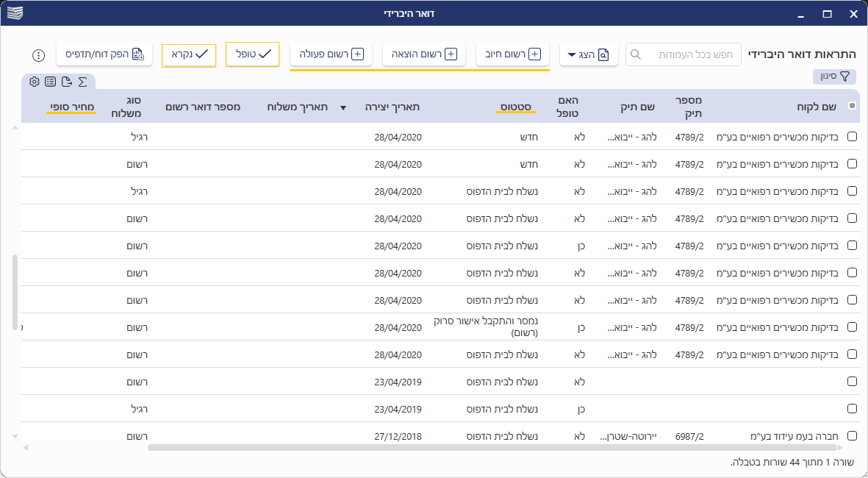Click the magnifier icon in search box
This screenshot has height=478, width=868.
(636, 54)
